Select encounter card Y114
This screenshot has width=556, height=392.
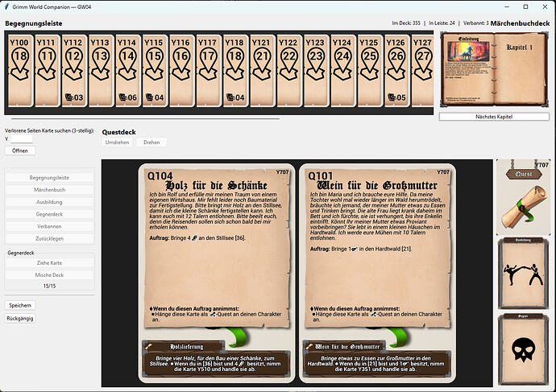(128, 71)
